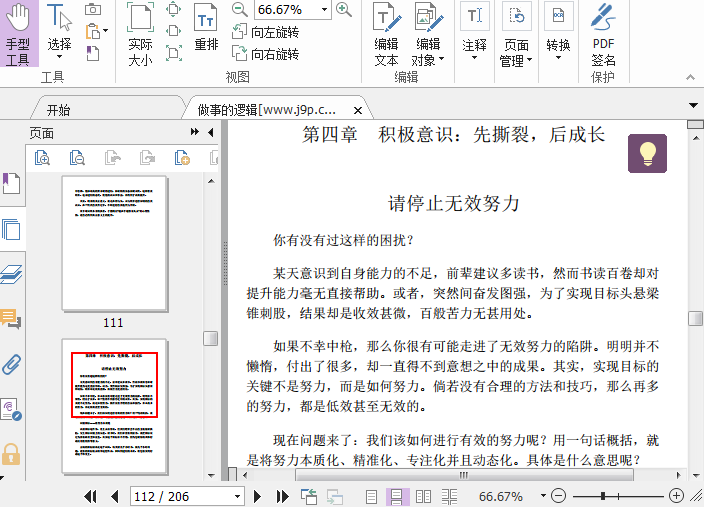Go to the next page
The width and height of the screenshot is (704, 507).
pos(257,496)
